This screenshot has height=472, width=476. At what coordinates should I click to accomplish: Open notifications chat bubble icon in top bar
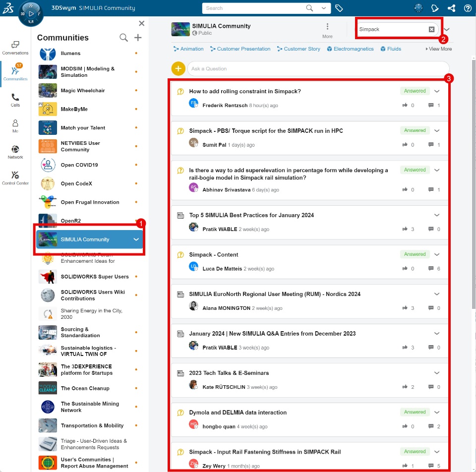[x=435, y=8]
